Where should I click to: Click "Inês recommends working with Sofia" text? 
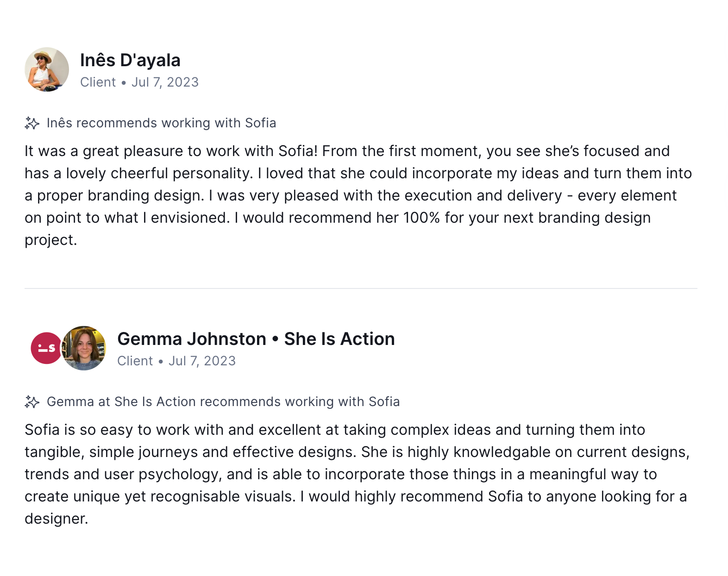click(161, 123)
